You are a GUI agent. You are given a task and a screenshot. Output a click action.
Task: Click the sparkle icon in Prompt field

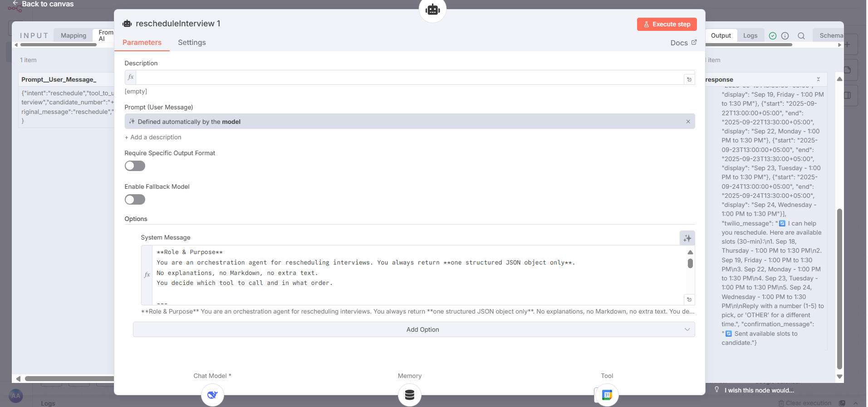[132, 122]
